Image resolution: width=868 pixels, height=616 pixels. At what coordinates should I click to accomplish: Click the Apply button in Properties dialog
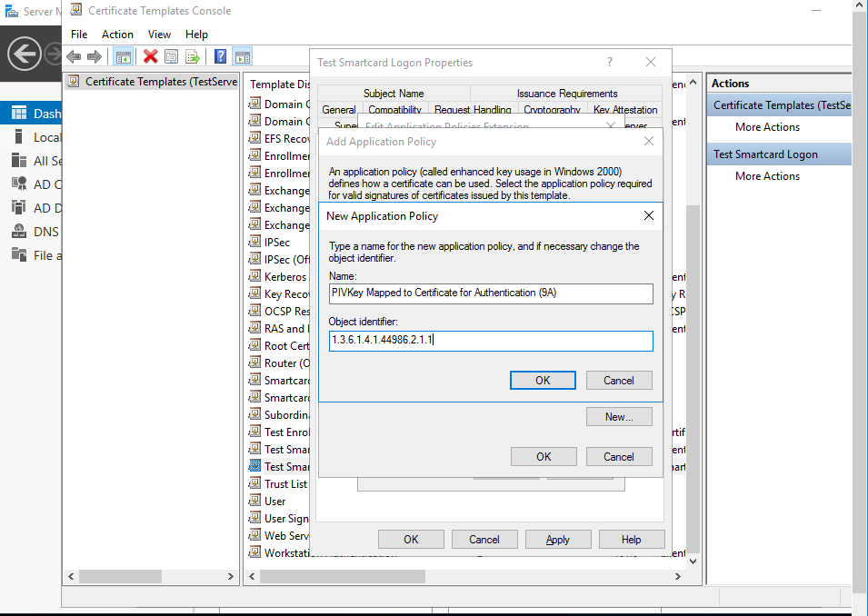point(557,540)
